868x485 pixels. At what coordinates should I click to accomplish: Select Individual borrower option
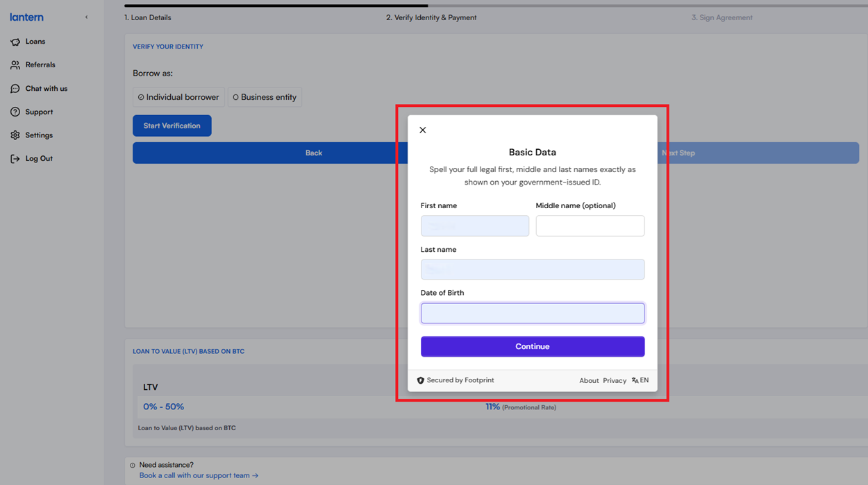click(178, 97)
